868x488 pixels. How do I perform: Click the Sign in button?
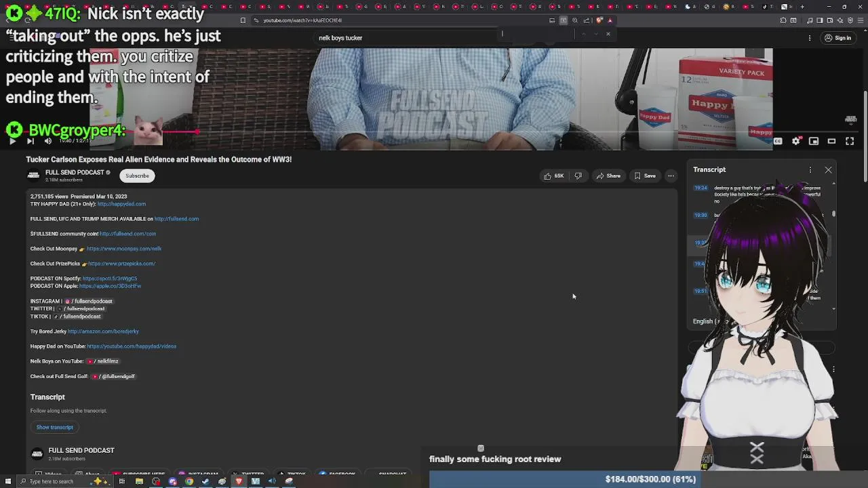point(837,38)
